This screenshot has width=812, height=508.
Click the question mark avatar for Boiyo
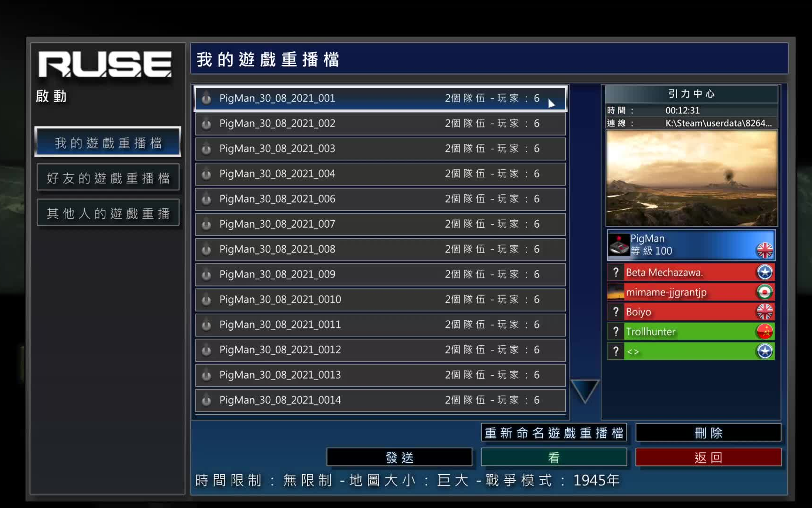click(x=616, y=312)
